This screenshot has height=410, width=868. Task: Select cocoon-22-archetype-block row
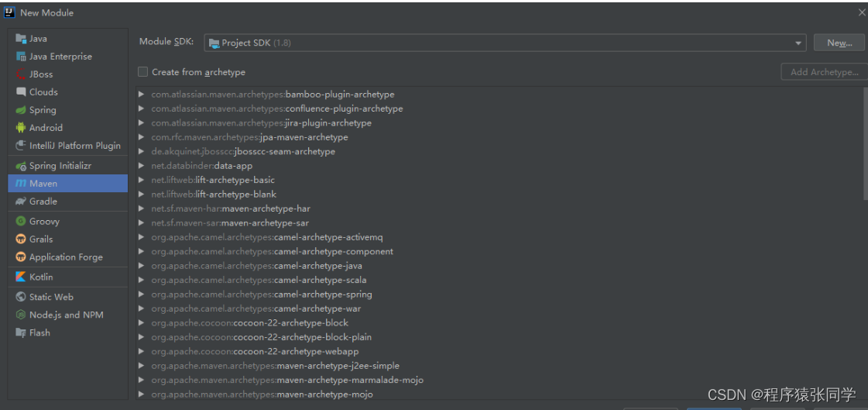(x=499, y=323)
